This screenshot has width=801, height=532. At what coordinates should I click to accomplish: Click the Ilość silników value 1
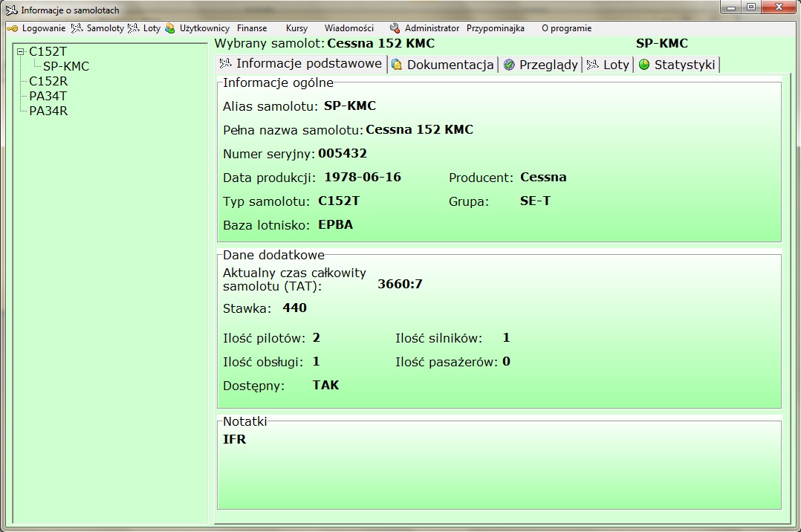point(506,338)
